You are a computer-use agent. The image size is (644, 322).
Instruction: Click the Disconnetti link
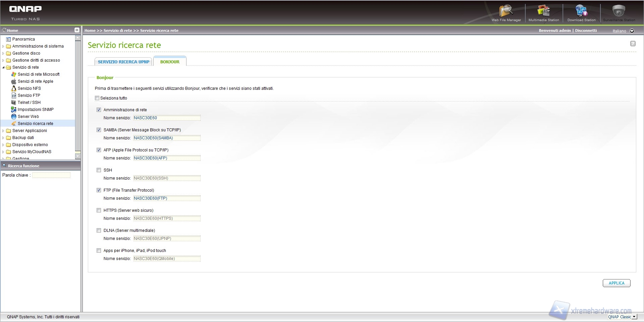(x=586, y=30)
